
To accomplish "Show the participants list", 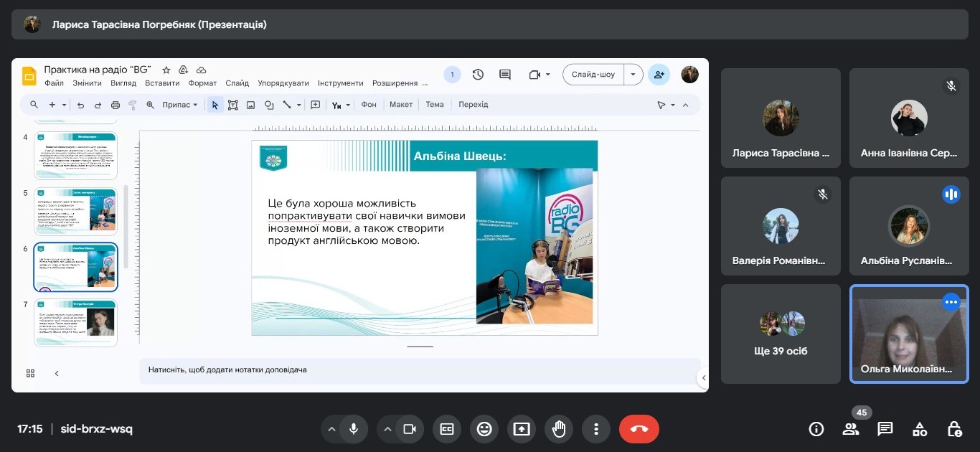I will tap(851, 429).
